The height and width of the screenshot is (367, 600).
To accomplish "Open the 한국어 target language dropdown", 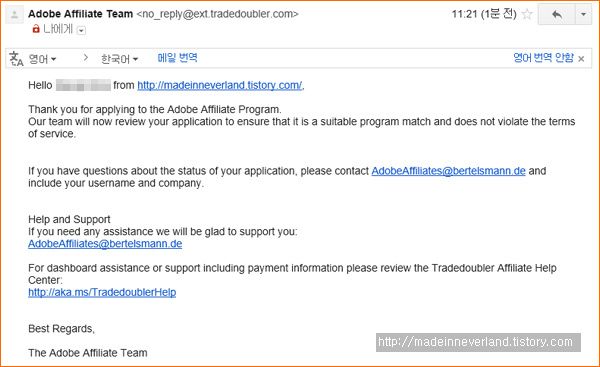I will point(119,59).
